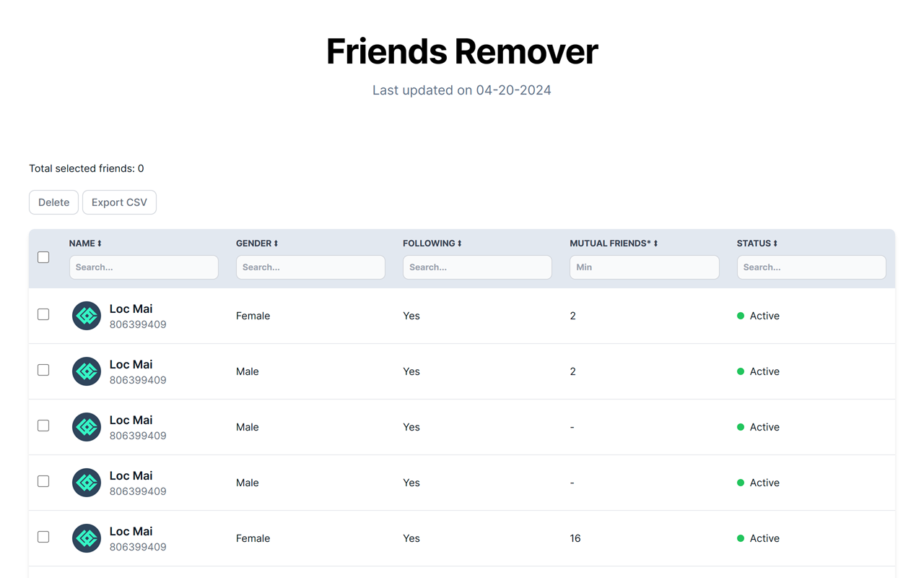Check the first Loc Mai row checkbox
Screen dimensions: 924x578
click(43, 314)
